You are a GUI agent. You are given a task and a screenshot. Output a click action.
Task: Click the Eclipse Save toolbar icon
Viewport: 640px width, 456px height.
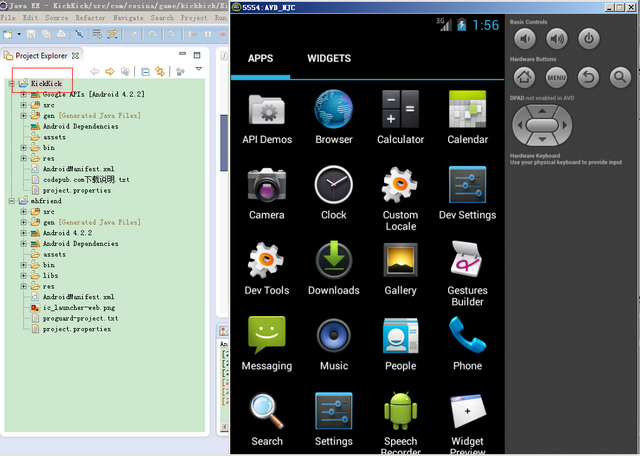pyautogui.click(x=31, y=34)
